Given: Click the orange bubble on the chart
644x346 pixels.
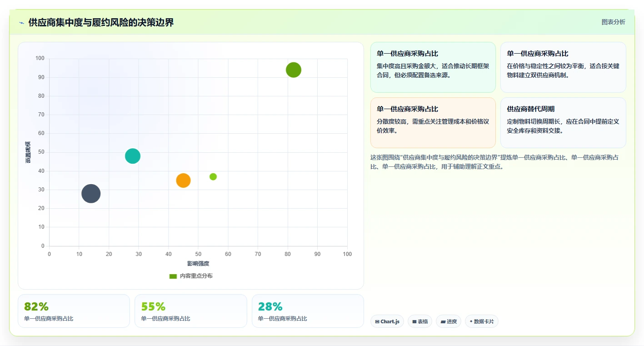Looking at the screenshot, I should pos(183,181).
